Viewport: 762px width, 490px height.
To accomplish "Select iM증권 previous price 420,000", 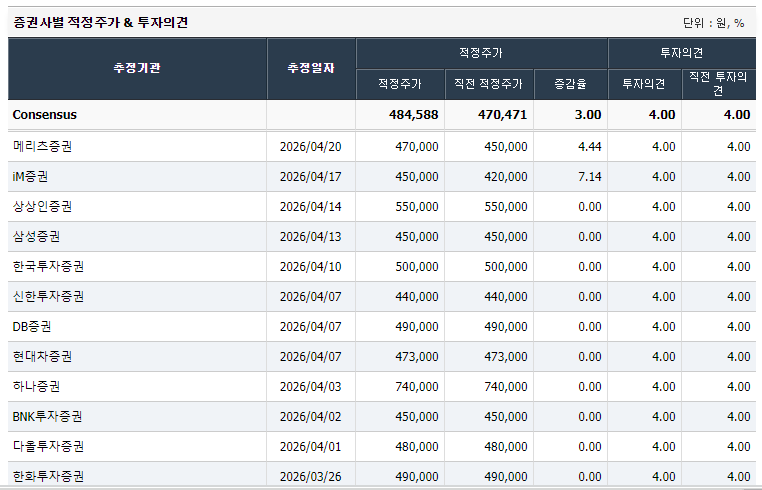I will coord(506,177).
